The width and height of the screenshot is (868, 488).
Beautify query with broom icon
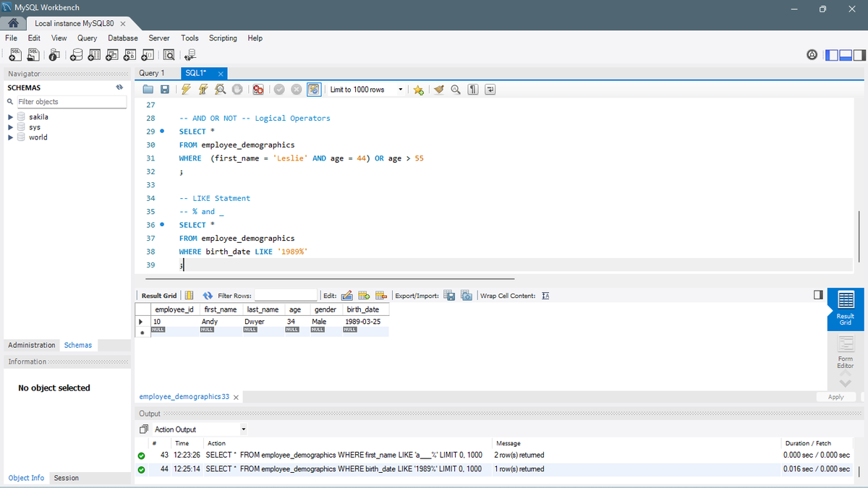coord(438,90)
